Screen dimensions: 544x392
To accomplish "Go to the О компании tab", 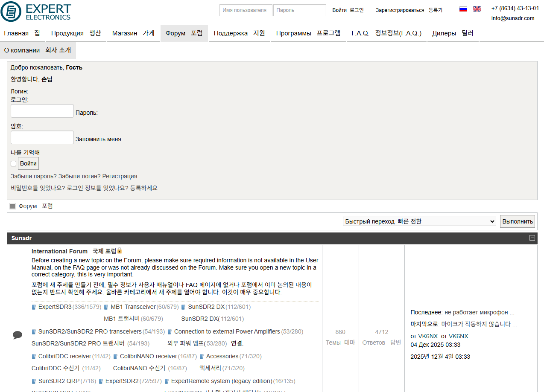I will click(x=38, y=50).
